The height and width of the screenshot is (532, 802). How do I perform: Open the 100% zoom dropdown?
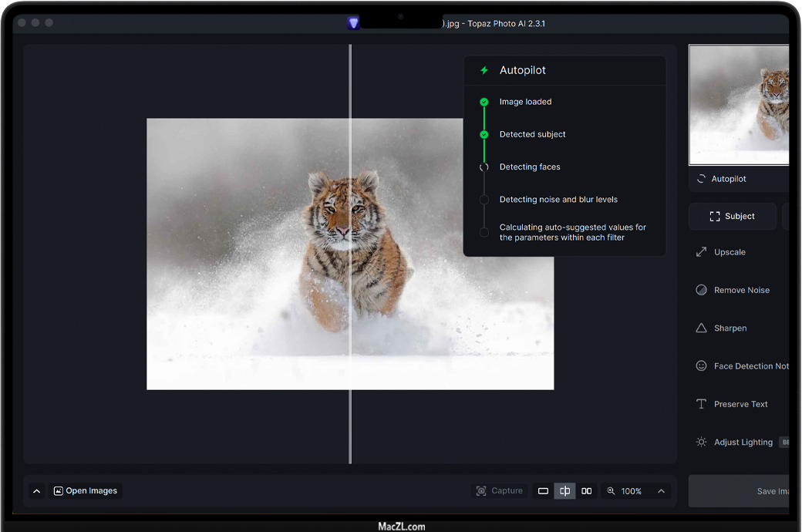coord(632,491)
